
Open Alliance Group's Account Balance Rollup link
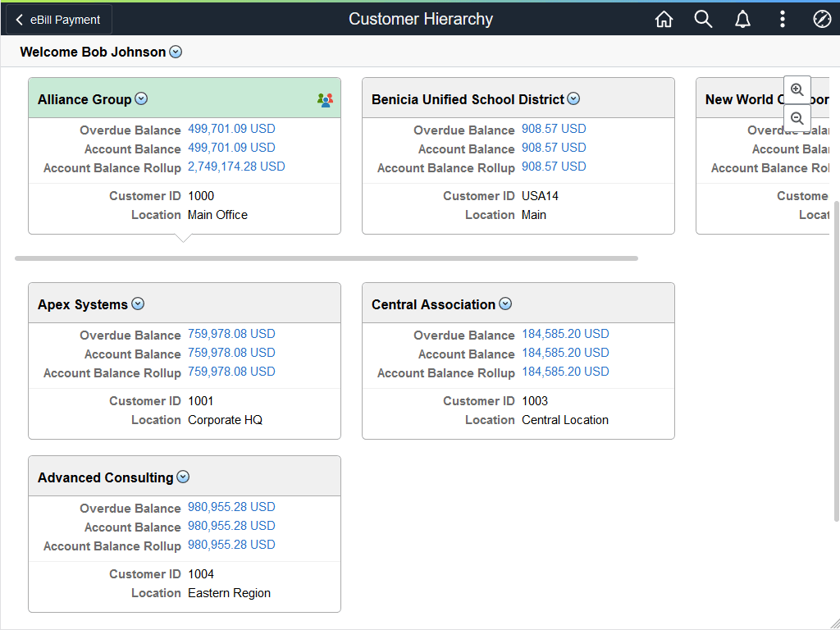click(236, 166)
